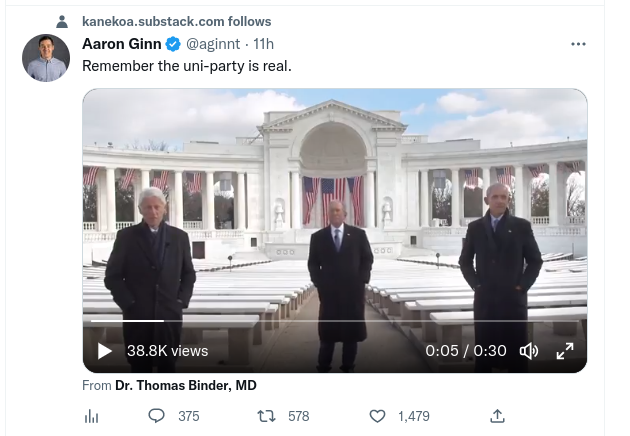Reply to the tweet
Viewport: 630px width, 436px height.
click(x=157, y=416)
